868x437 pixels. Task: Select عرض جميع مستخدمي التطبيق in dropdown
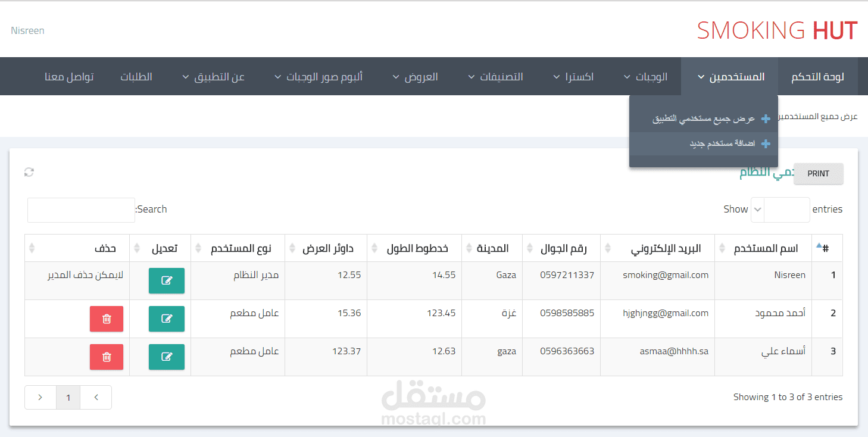704,118
